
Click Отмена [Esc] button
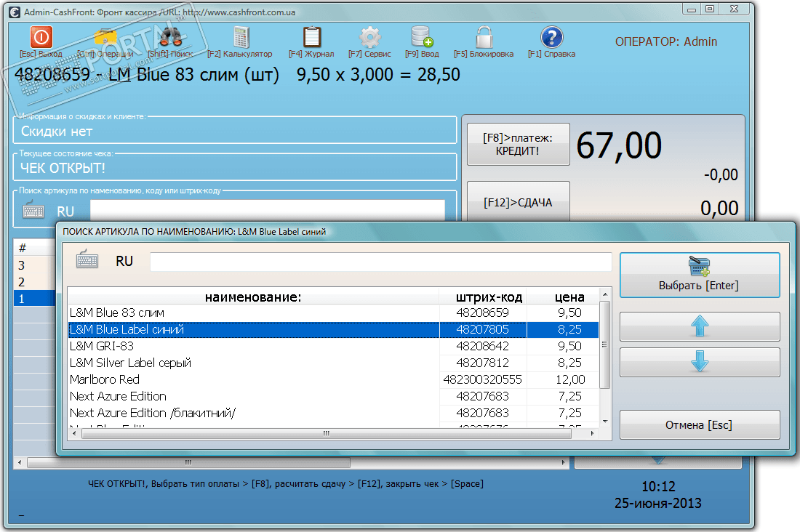pyautogui.click(x=700, y=425)
